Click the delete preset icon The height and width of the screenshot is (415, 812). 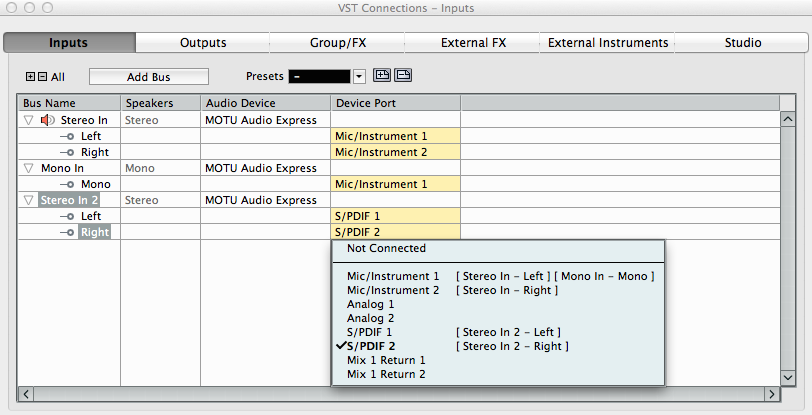[403, 75]
